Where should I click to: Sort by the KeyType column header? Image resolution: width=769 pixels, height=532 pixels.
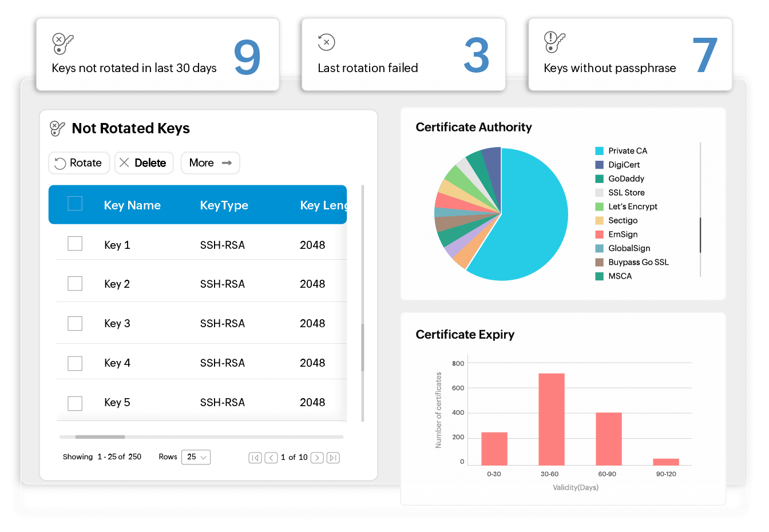coord(224,205)
